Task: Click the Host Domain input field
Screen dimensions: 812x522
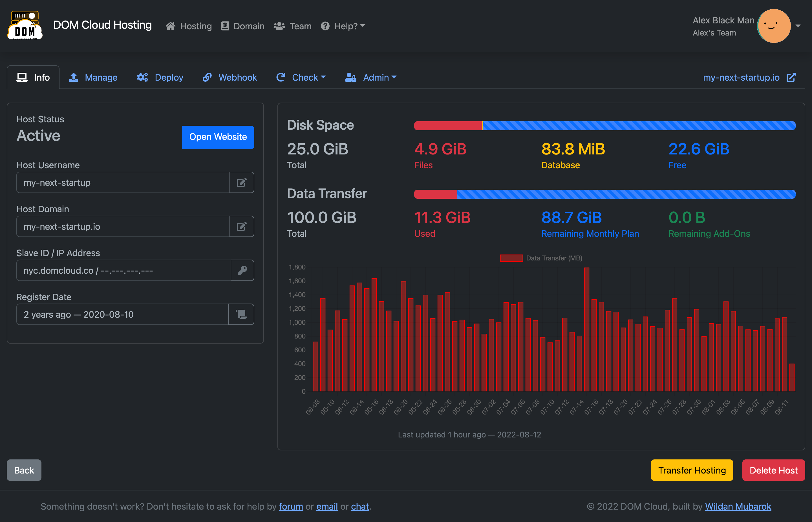Action: click(123, 226)
